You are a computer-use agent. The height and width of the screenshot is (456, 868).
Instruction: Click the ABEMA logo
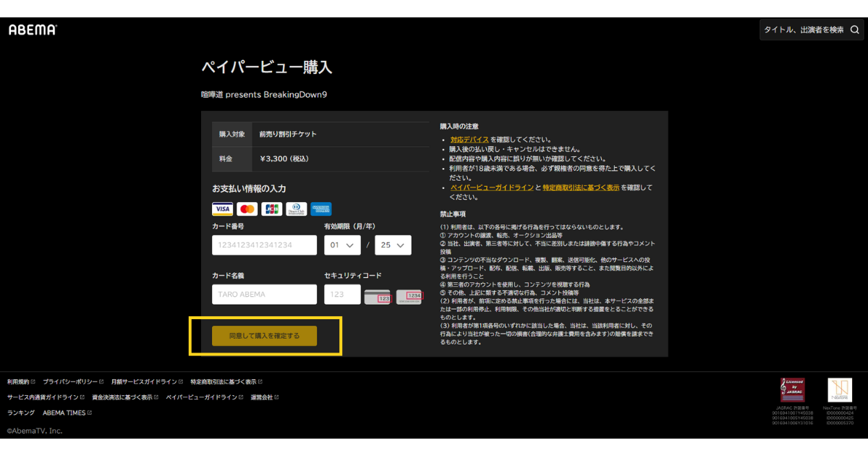(x=33, y=30)
